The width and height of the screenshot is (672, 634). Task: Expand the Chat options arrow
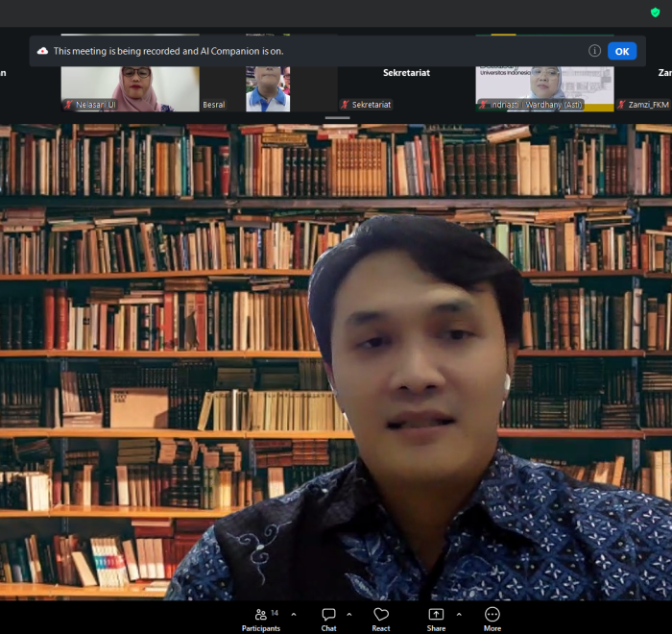tap(349, 615)
